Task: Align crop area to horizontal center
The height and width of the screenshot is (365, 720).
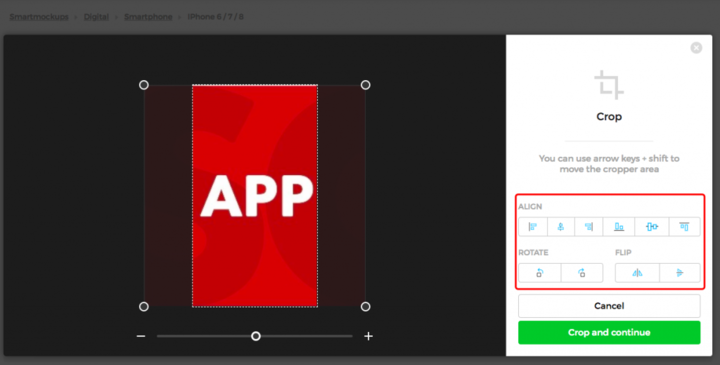Action: [561, 227]
